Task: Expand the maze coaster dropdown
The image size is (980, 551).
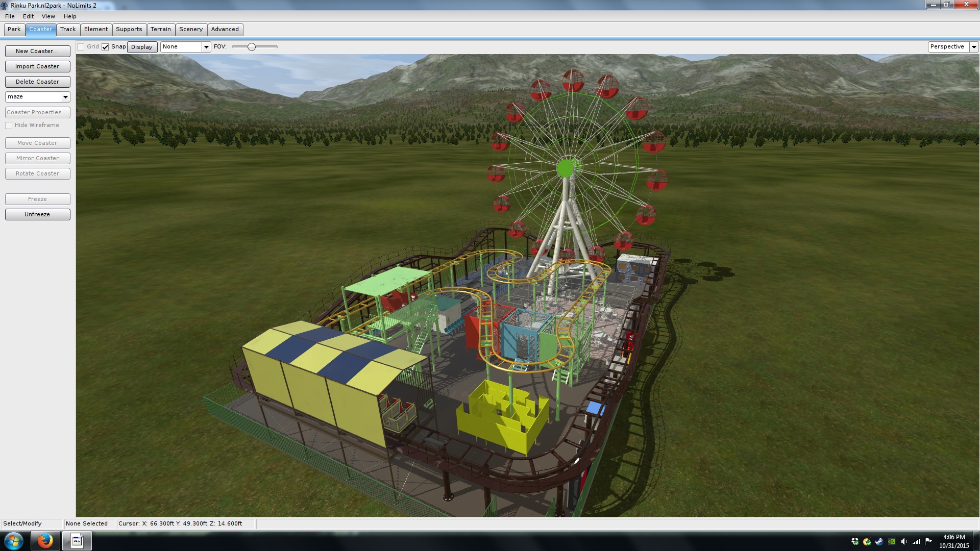Action: (65, 97)
